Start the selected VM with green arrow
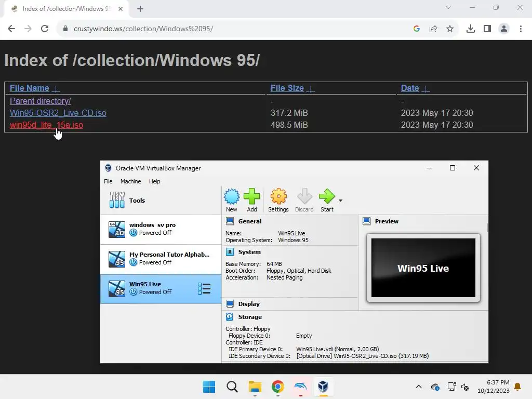This screenshot has height=399, width=532. click(x=327, y=200)
